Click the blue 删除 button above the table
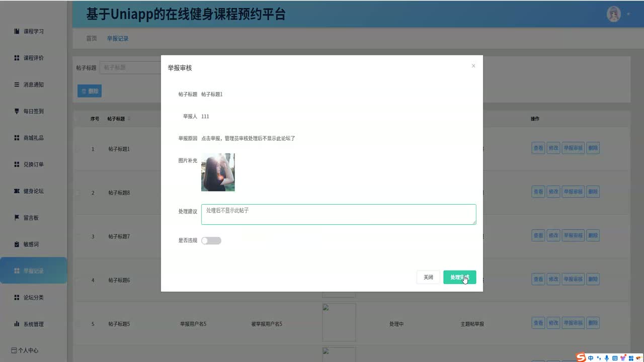Screen dimensions: 644x362 click(90, 91)
